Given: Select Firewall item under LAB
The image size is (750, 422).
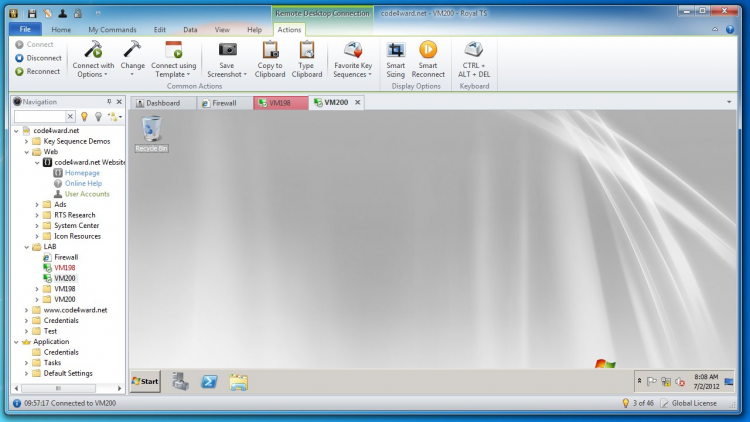Looking at the screenshot, I should click(66, 257).
